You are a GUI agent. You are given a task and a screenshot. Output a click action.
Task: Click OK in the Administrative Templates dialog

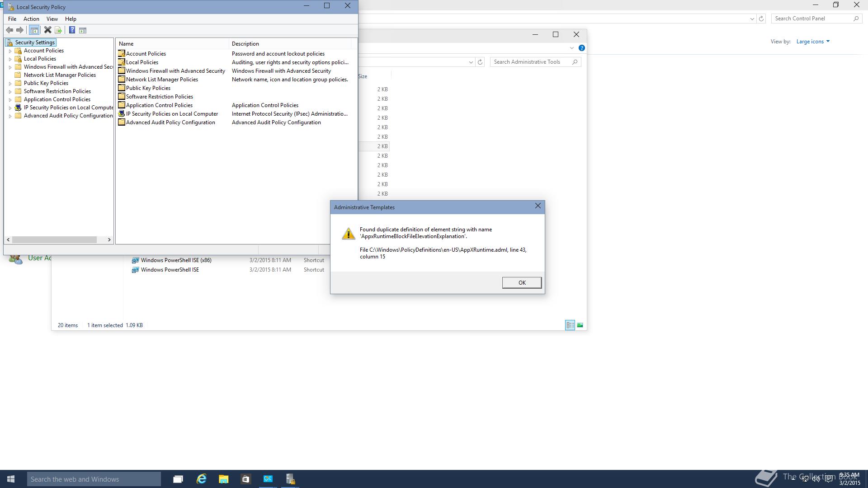point(522,282)
